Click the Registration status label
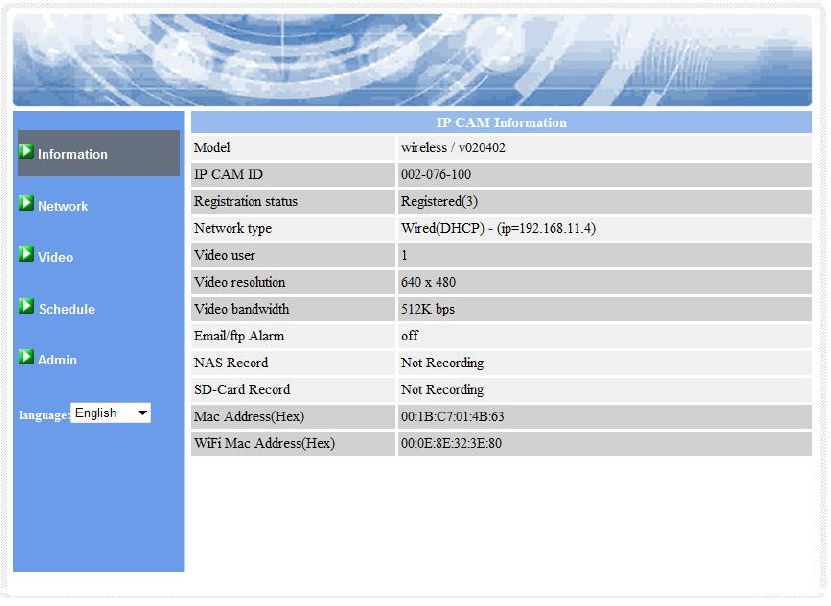The width and height of the screenshot is (831, 606). [x=246, y=201]
